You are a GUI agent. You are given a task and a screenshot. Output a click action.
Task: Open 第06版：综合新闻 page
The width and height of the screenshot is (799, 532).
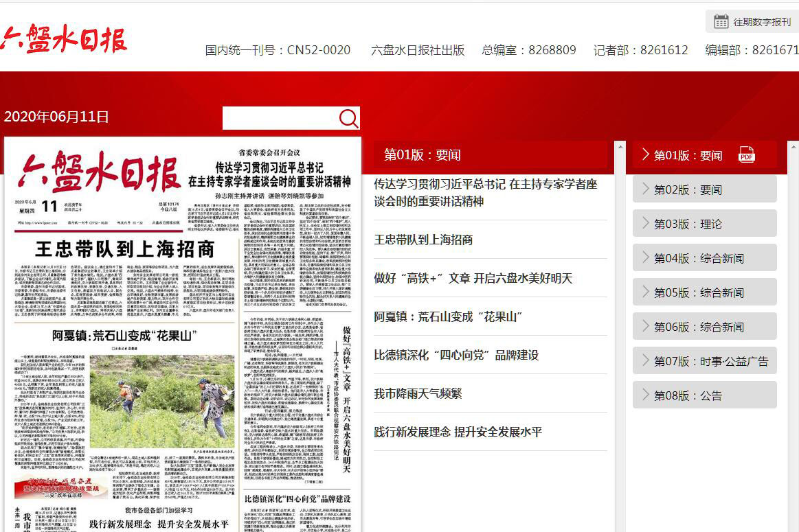[x=704, y=327]
